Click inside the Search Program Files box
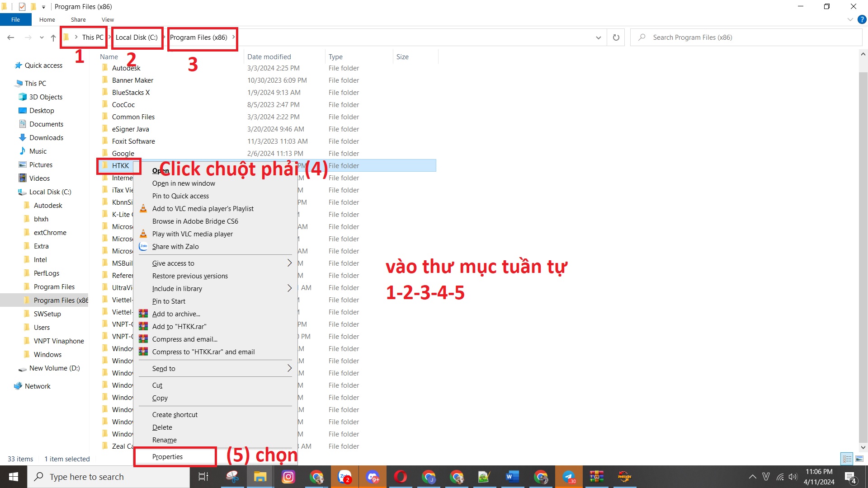The image size is (868, 488). 723,37
